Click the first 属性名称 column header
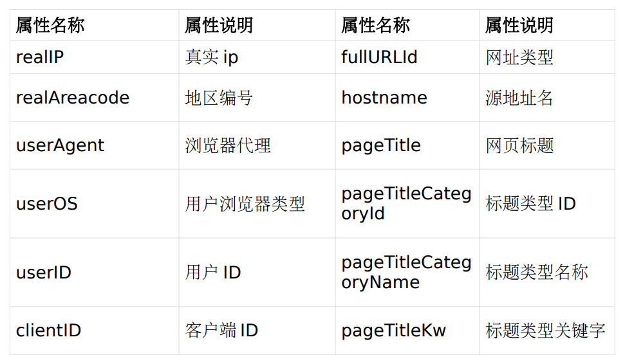Image resolution: width=625 pixels, height=364 pixels. 50,26
